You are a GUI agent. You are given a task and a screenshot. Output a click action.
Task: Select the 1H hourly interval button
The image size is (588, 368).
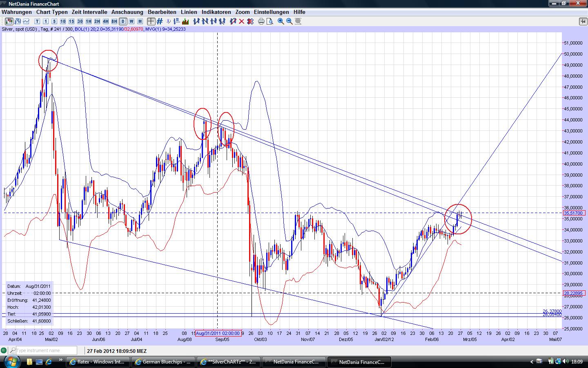(89, 21)
